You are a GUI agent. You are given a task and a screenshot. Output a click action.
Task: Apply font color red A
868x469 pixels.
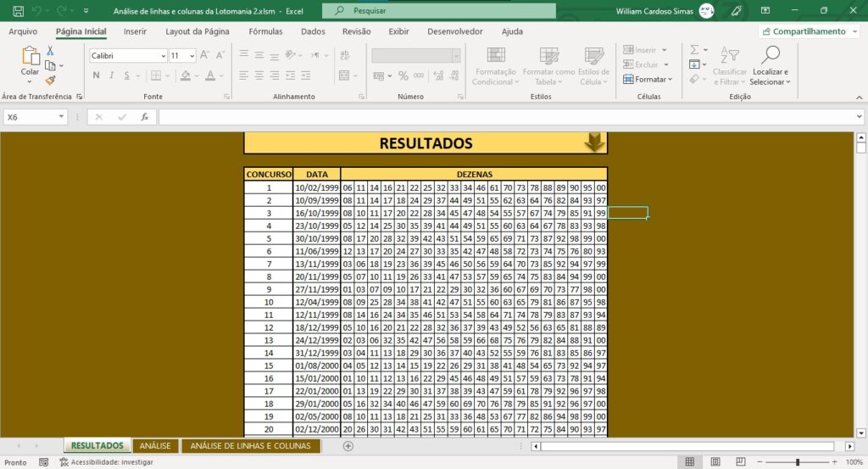click(x=210, y=75)
